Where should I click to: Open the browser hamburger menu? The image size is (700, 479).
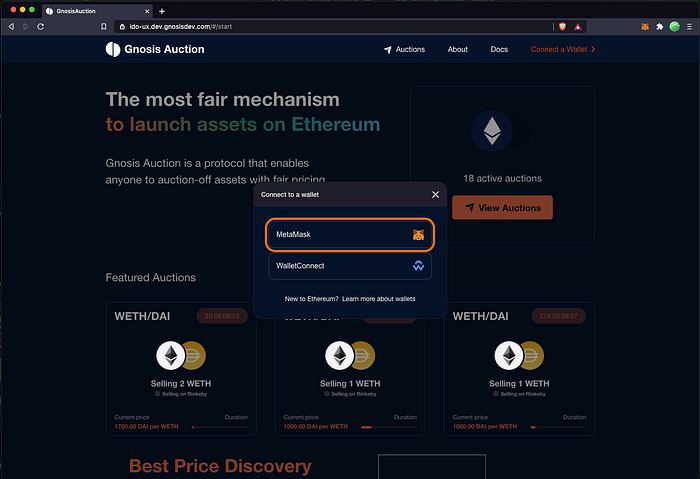tap(689, 27)
